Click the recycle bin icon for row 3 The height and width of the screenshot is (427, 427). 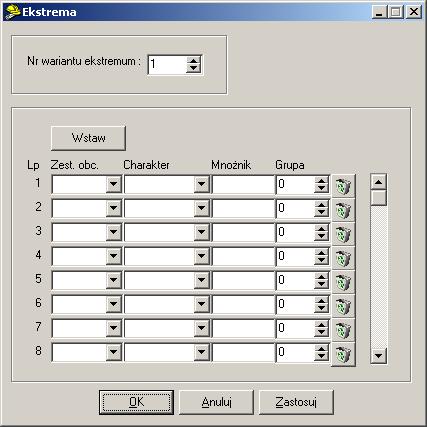pyautogui.click(x=343, y=234)
